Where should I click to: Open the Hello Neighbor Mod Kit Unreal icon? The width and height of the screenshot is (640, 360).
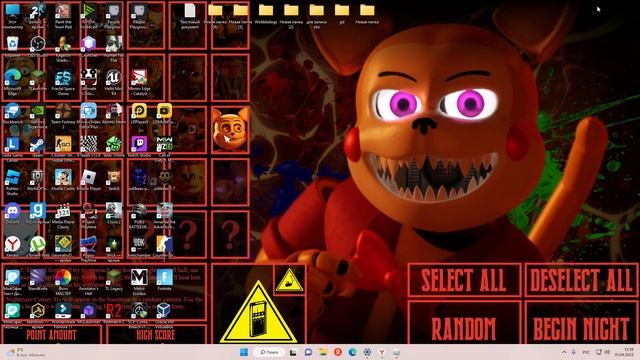click(113, 78)
